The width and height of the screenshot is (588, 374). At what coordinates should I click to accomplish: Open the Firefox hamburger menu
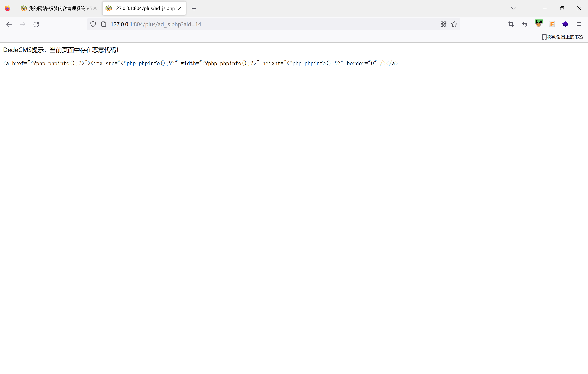(579, 24)
